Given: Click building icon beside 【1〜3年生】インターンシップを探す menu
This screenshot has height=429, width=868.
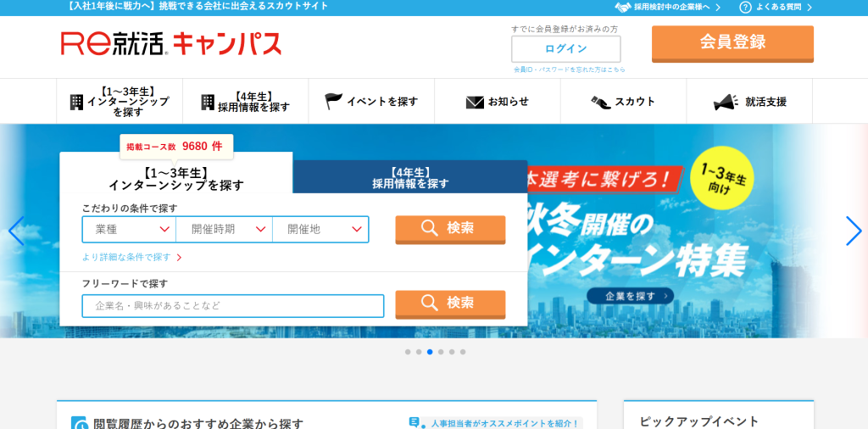Looking at the screenshot, I should 76,102.
